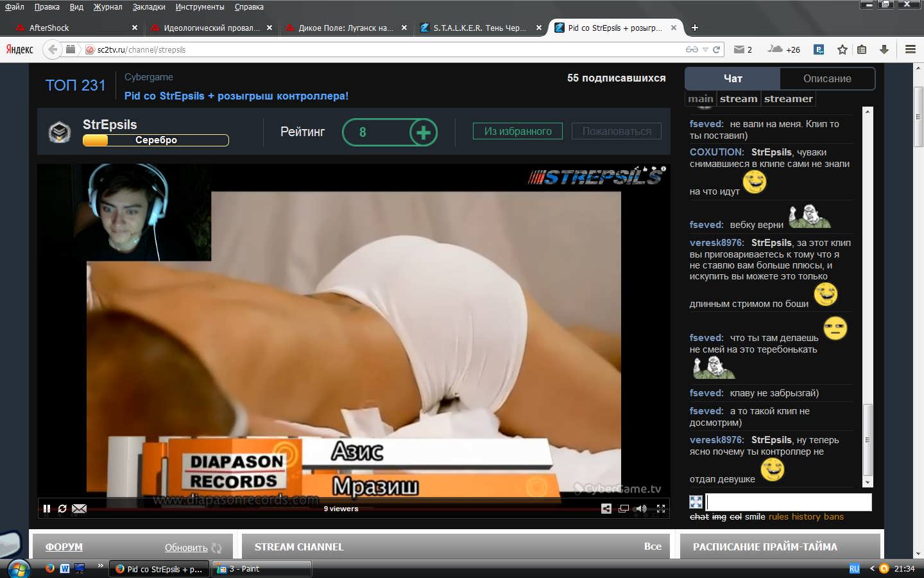The height and width of the screenshot is (578, 924).
Task: Click the chat panel scroll down arrow
Action: click(x=868, y=482)
